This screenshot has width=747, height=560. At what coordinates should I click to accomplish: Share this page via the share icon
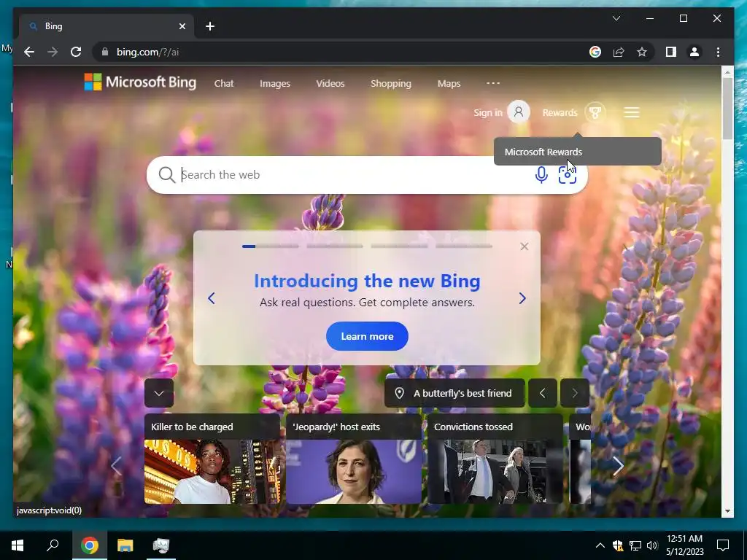tap(619, 52)
